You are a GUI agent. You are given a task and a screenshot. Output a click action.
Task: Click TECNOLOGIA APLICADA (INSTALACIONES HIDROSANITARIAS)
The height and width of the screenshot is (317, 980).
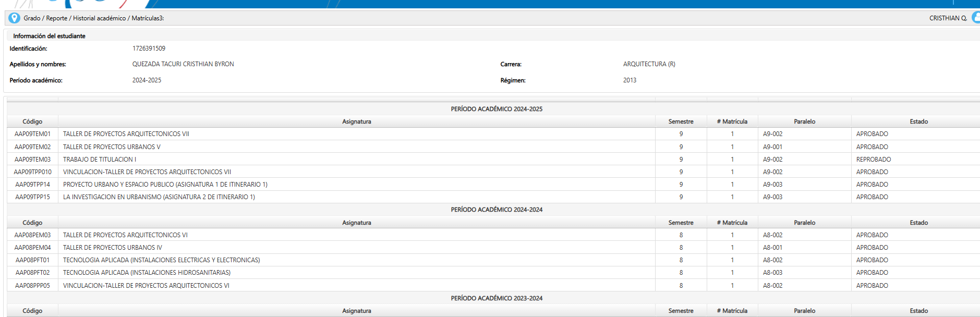[147, 273]
